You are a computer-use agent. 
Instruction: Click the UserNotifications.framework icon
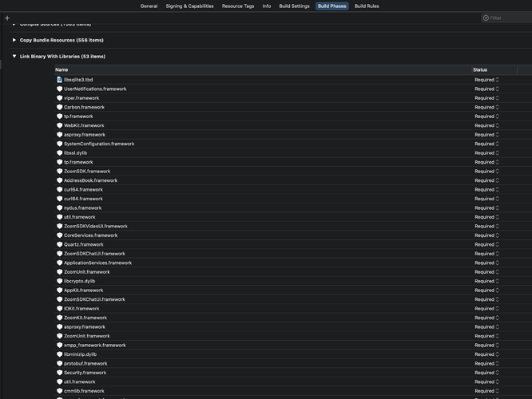60,89
